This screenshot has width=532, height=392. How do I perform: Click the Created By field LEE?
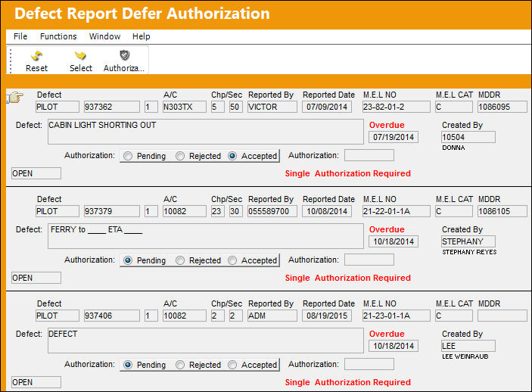(x=468, y=346)
